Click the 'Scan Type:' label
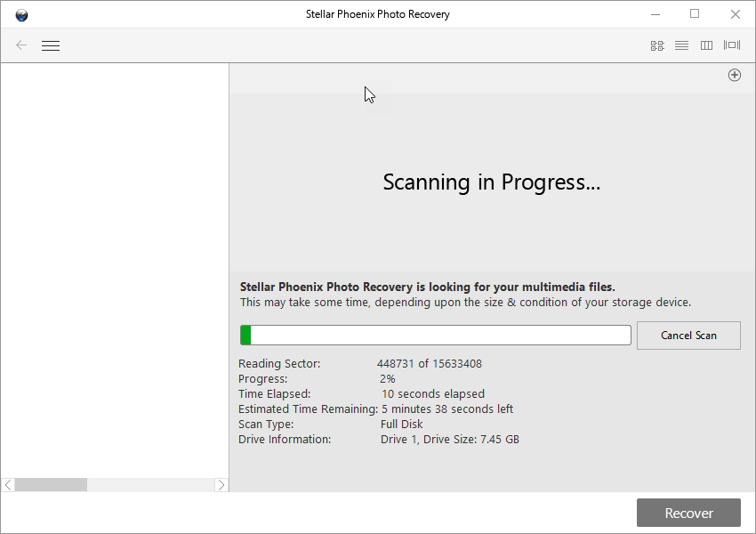This screenshot has width=756, height=534. point(266,424)
